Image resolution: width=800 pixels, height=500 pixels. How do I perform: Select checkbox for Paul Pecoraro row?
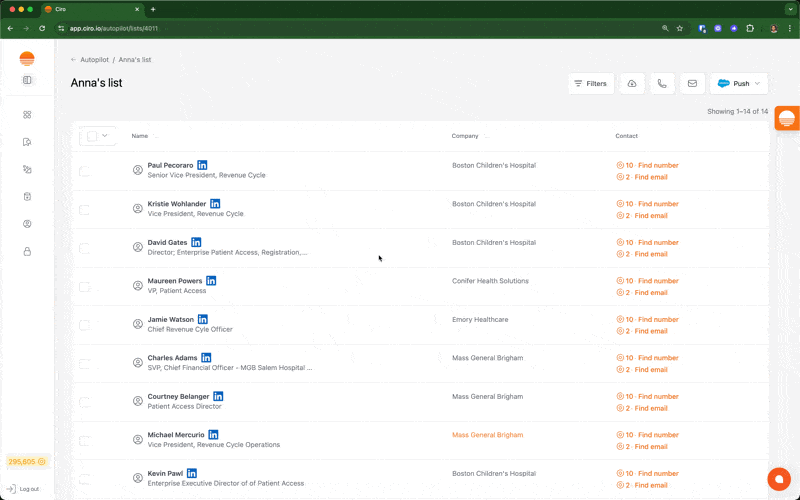click(85, 171)
